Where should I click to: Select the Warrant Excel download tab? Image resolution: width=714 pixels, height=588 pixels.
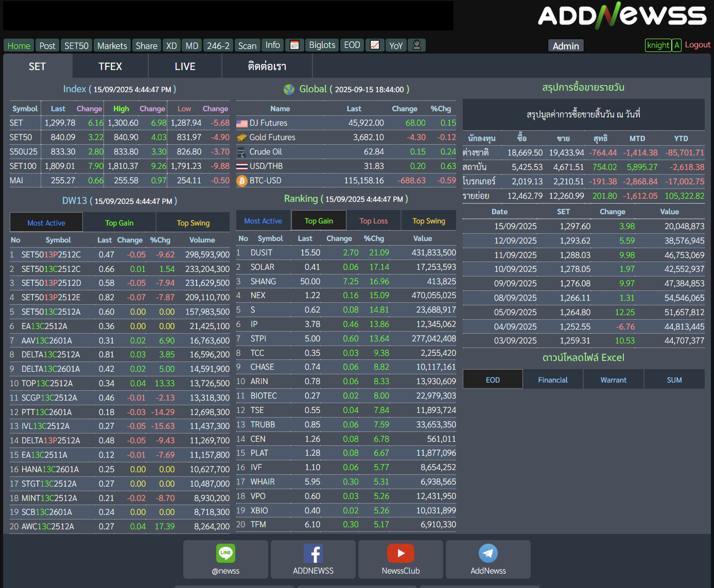point(614,379)
